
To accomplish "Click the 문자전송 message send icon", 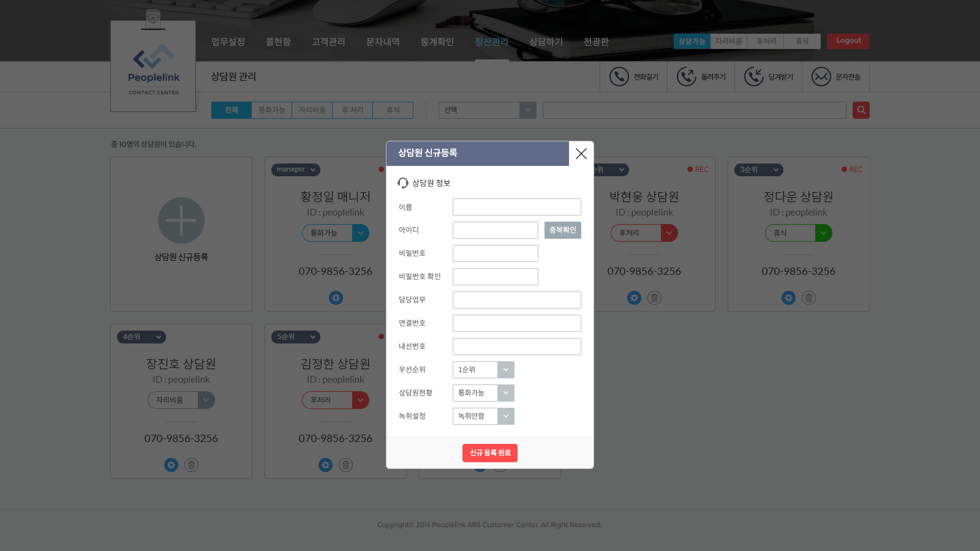I will tap(821, 77).
